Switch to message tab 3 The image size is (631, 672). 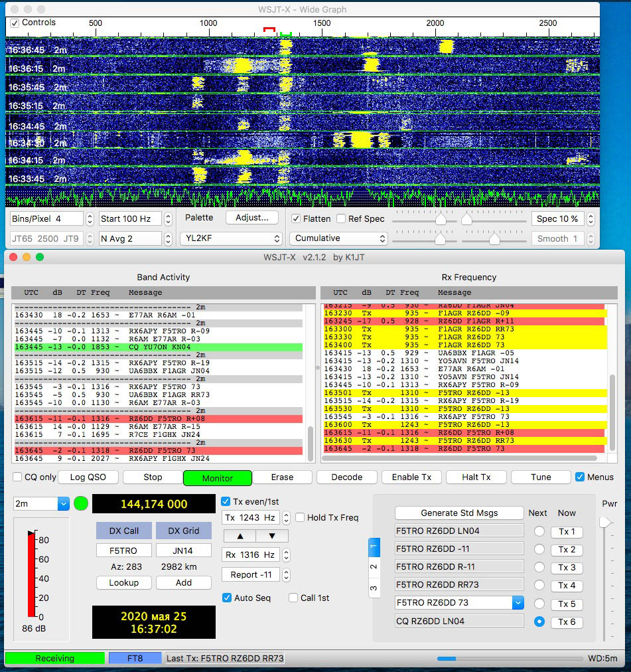(374, 587)
